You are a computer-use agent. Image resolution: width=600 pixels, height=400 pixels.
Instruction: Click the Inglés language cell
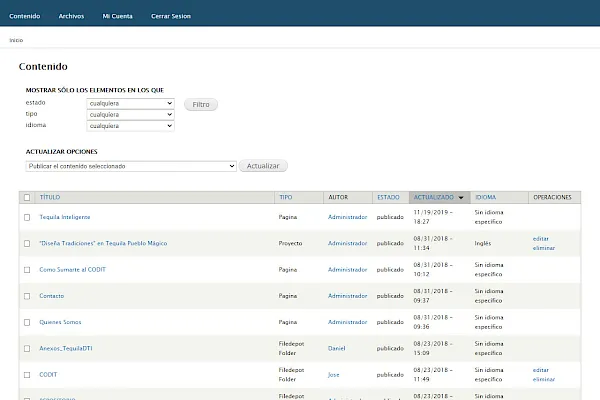pyautogui.click(x=483, y=243)
